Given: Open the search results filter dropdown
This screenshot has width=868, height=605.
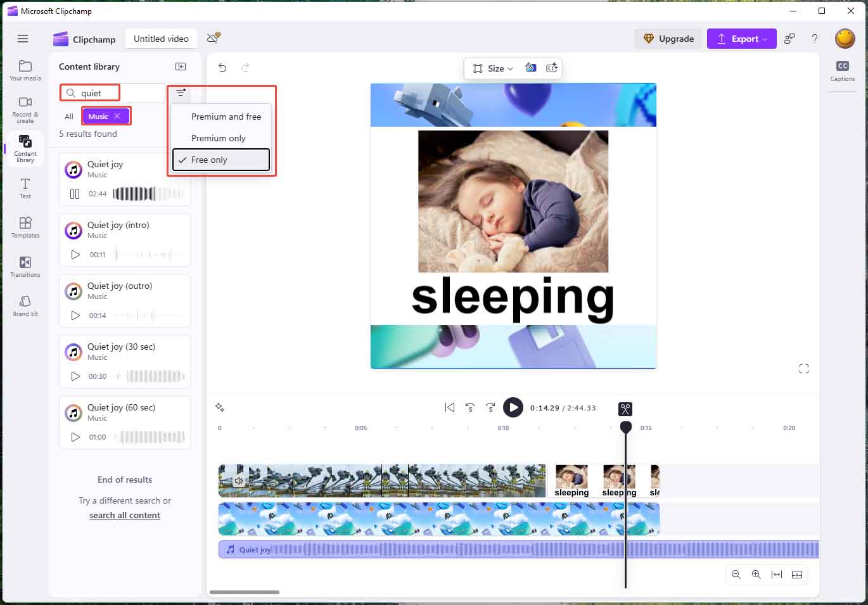Looking at the screenshot, I should (181, 92).
